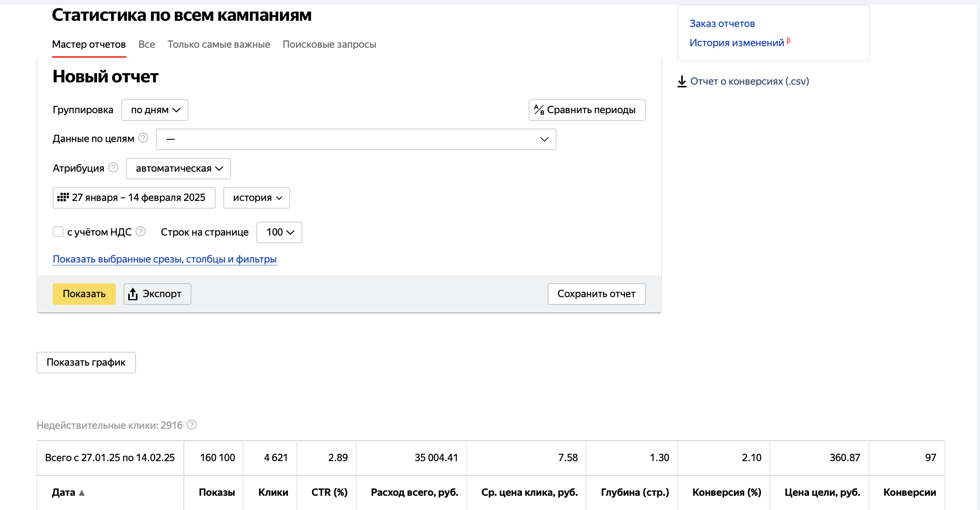Click help icon beside Атрибуция label
This screenshot has width=980, height=510.
click(x=113, y=168)
